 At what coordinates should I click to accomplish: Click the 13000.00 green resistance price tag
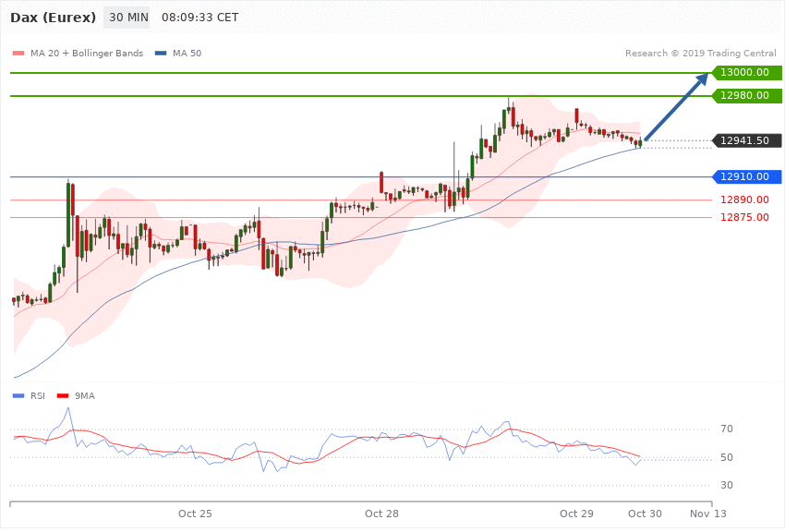pos(747,73)
